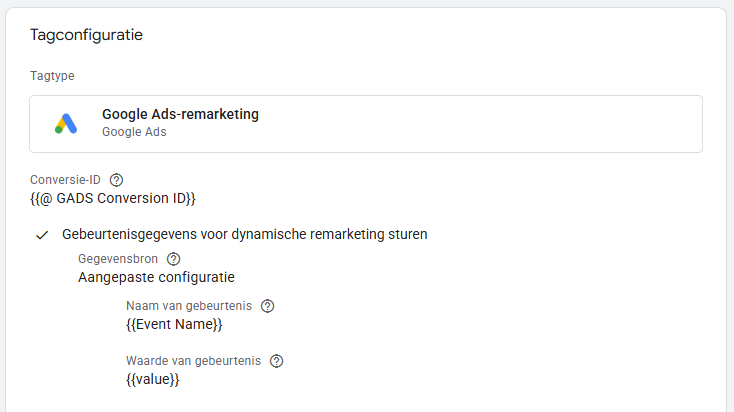Open help icon beside Waarde van gebeurtenis
734x412 pixels.
tap(277, 361)
